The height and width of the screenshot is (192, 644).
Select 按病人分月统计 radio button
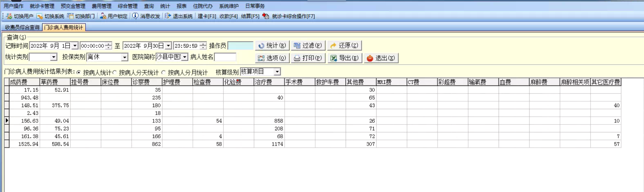pyautogui.click(x=163, y=73)
